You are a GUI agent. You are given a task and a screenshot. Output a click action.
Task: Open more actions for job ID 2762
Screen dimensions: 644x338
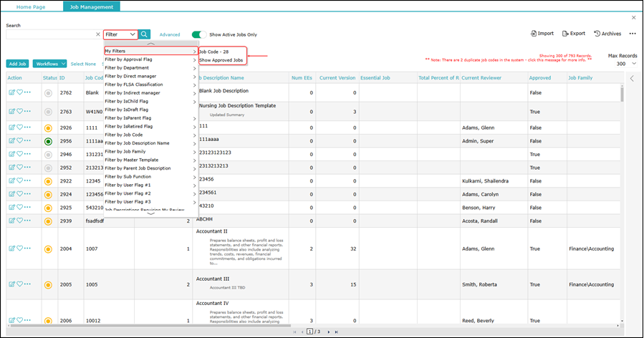27,92
